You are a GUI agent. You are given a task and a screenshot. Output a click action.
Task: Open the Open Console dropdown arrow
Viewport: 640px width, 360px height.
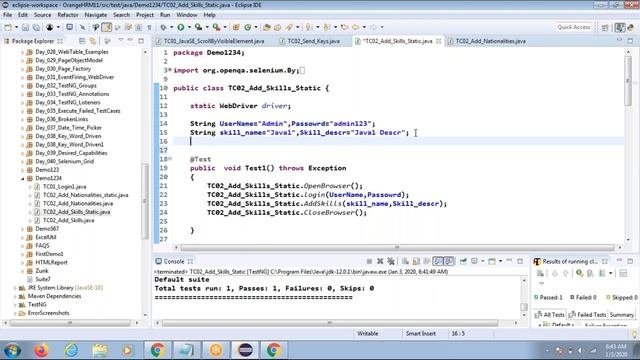[500, 261]
